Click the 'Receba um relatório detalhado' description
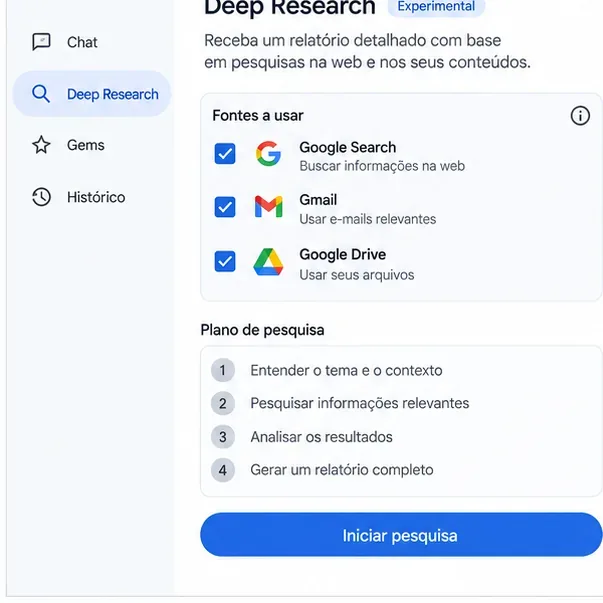This screenshot has height=603, width=603. point(367,51)
